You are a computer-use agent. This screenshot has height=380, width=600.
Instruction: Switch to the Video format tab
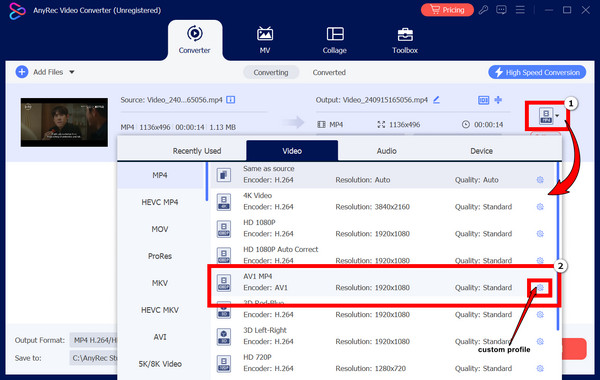tap(292, 150)
